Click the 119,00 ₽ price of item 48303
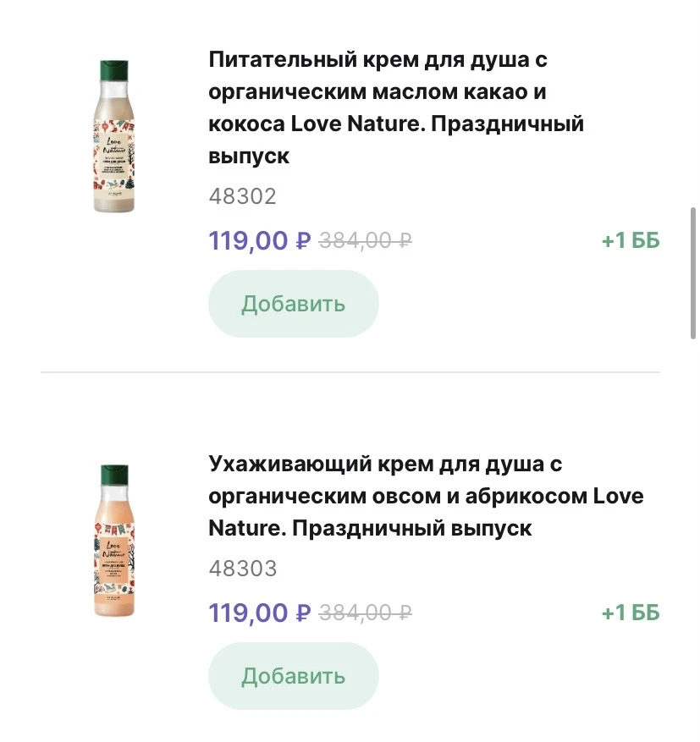This screenshot has height=742, width=700. tap(260, 613)
